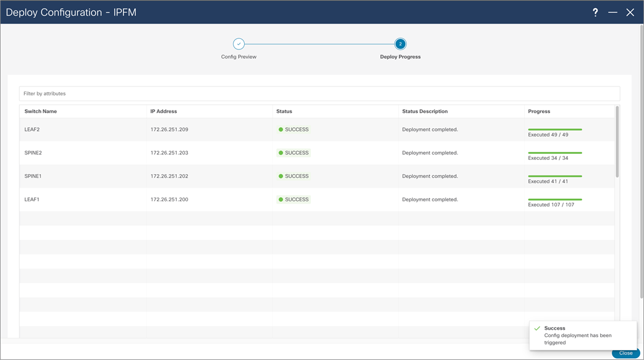Click the table's vertical scrollbar thumb
The height and width of the screenshot is (360, 644).
617,141
